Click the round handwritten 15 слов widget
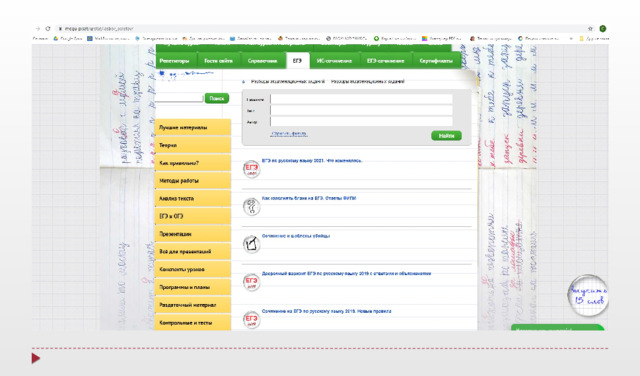Screen dimensions: 640x376 click(x=588, y=296)
